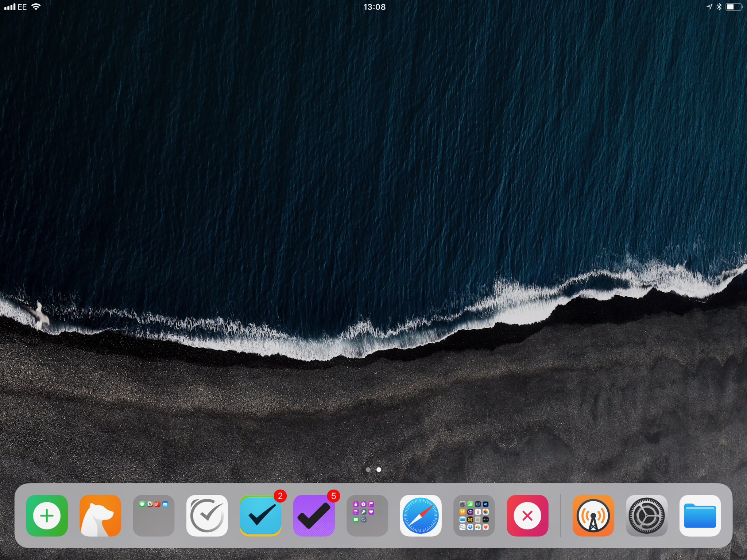
Task: Open the large multi-app folder in dock
Action: coord(474,516)
